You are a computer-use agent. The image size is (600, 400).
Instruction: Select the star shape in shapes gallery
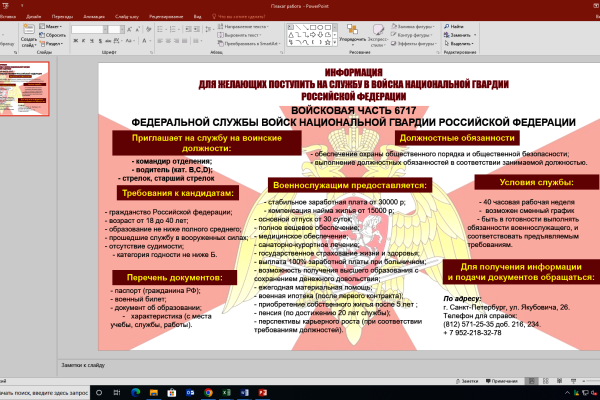pyautogui.click(x=328, y=42)
